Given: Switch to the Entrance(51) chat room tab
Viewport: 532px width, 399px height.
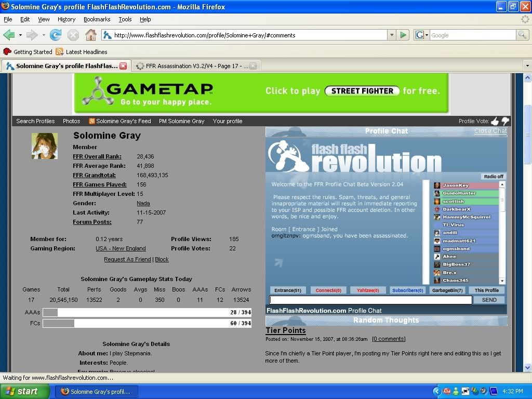Looking at the screenshot, I should pos(287,290).
